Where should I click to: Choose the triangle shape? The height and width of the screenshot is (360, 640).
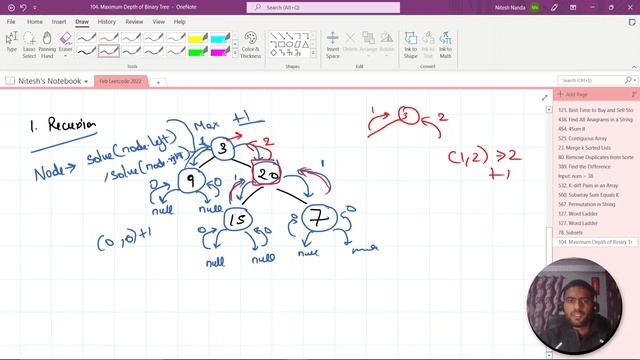point(305,44)
